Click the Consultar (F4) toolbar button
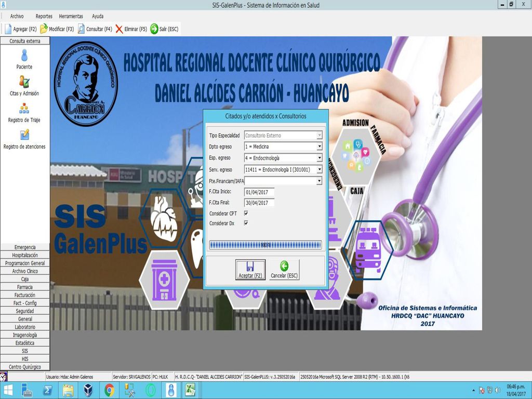The image size is (532, 399). click(x=95, y=29)
